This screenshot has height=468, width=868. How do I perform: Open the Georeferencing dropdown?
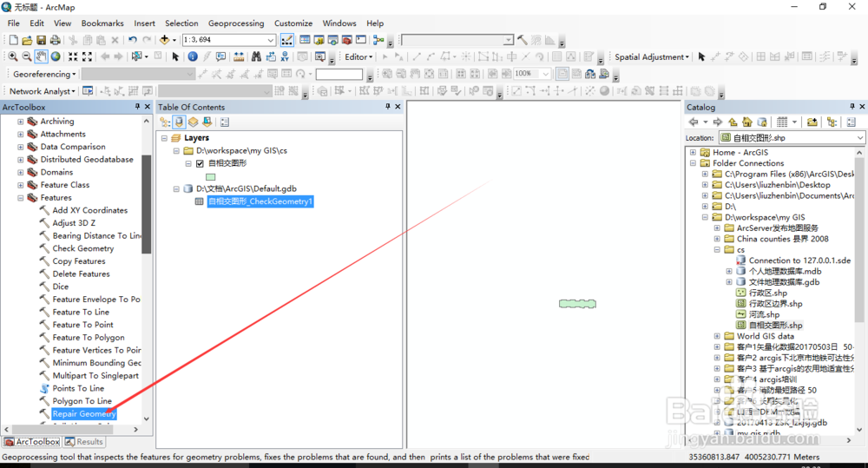[x=43, y=74]
